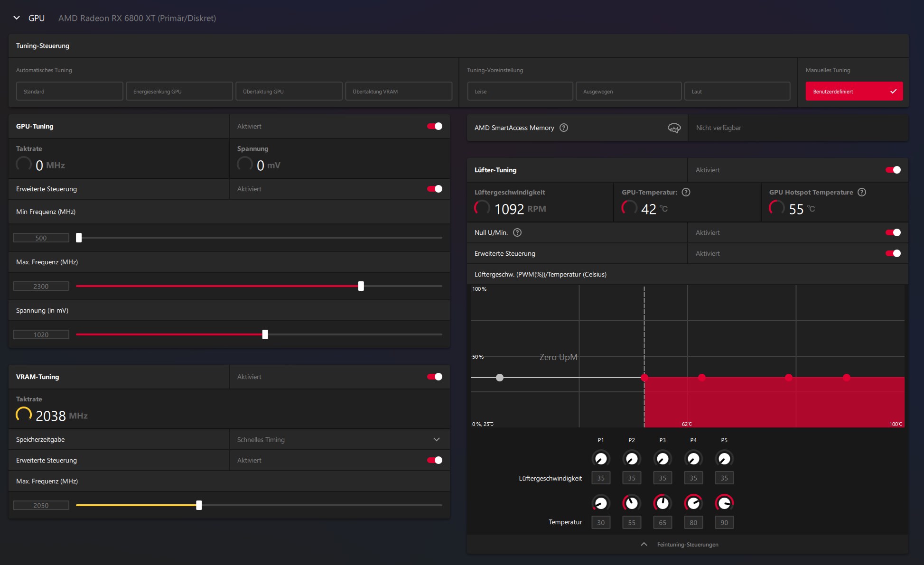Click the SmartAccess Memory brain icon
This screenshot has width=924, height=565.
pos(674,128)
